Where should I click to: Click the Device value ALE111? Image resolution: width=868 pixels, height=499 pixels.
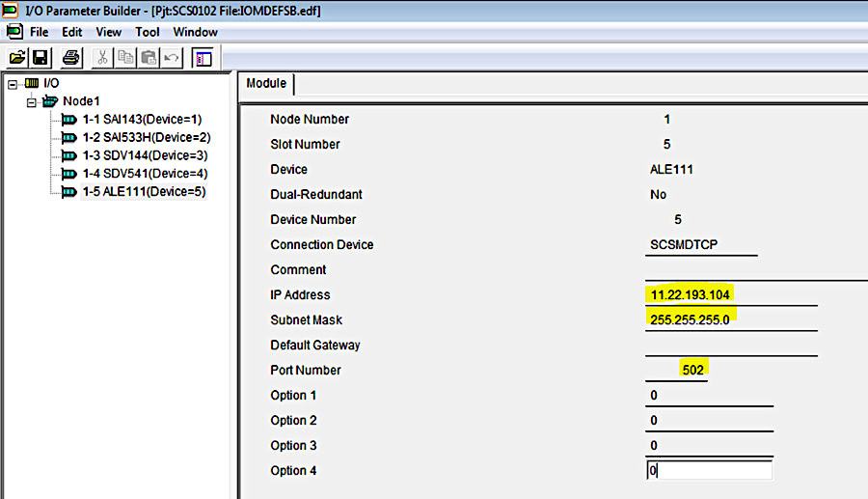pyautogui.click(x=671, y=170)
